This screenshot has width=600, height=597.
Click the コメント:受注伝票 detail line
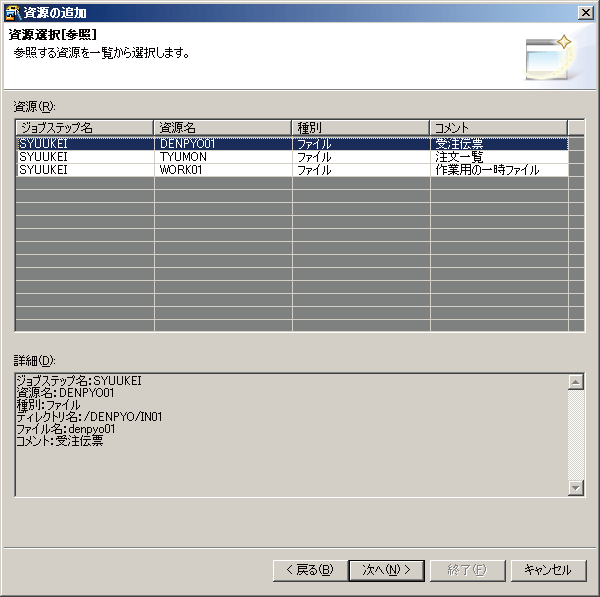tap(60, 441)
